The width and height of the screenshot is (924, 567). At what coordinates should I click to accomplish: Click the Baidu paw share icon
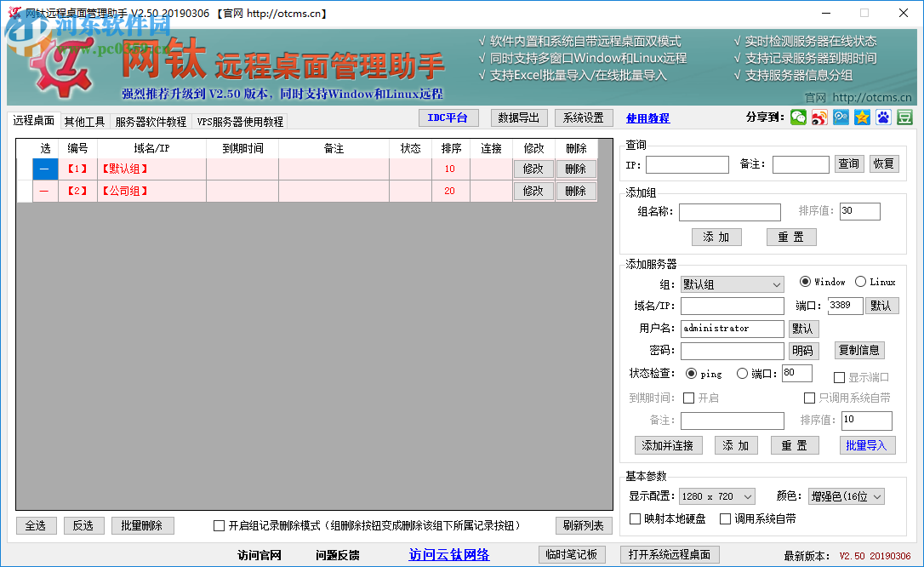tap(883, 117)
